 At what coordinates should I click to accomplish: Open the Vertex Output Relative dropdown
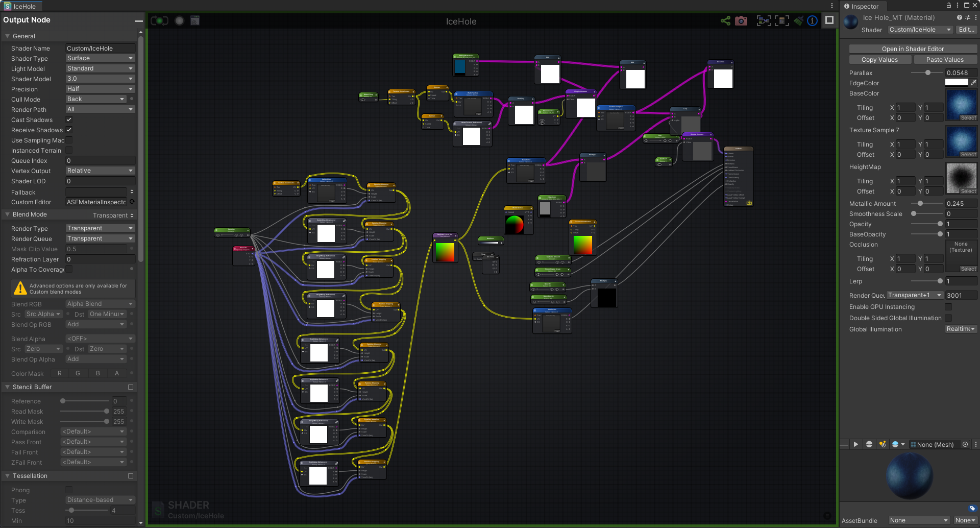(100, 171)
